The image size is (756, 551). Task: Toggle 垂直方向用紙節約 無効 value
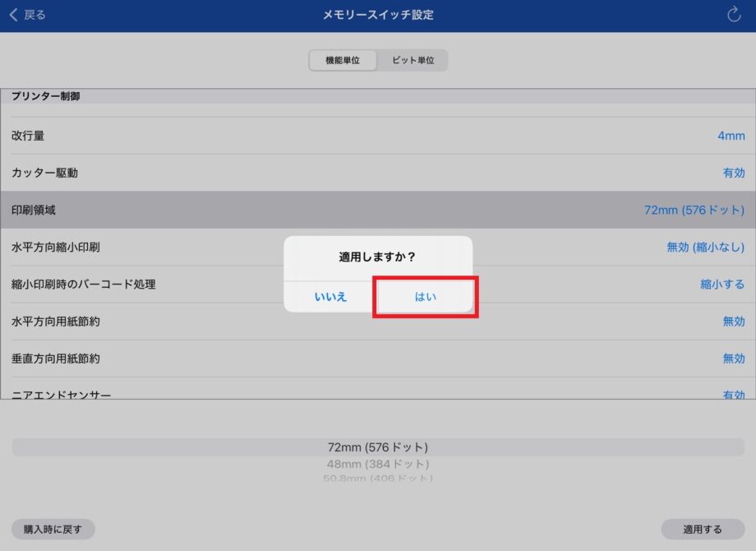click(733, 359)
